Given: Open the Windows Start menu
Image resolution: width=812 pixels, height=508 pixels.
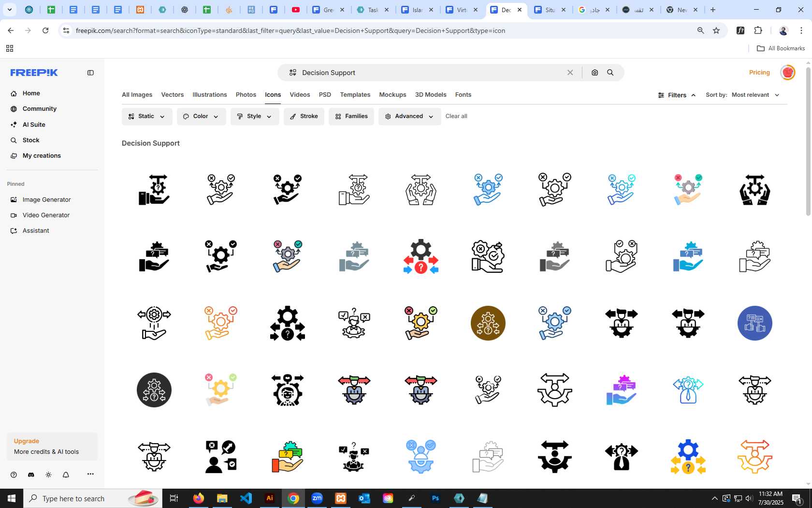Looking at the screenshot, I should click(x=12, y=498).
